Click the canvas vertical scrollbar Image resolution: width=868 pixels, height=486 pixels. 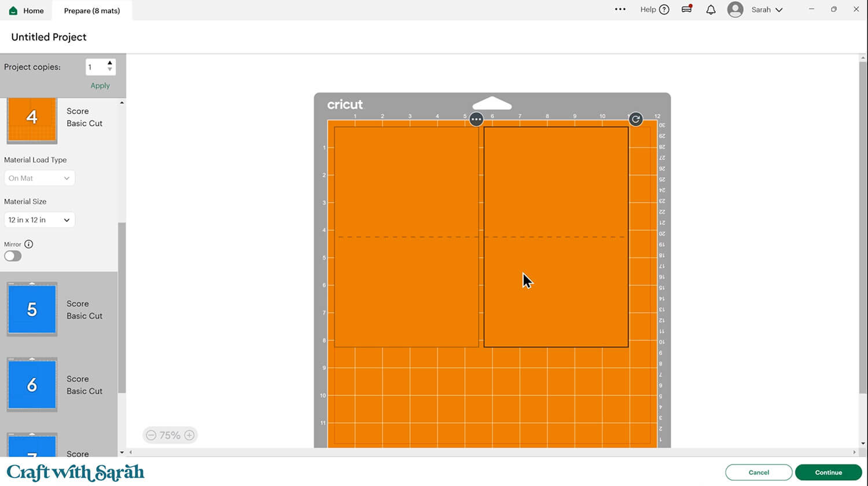click(863, 226)
